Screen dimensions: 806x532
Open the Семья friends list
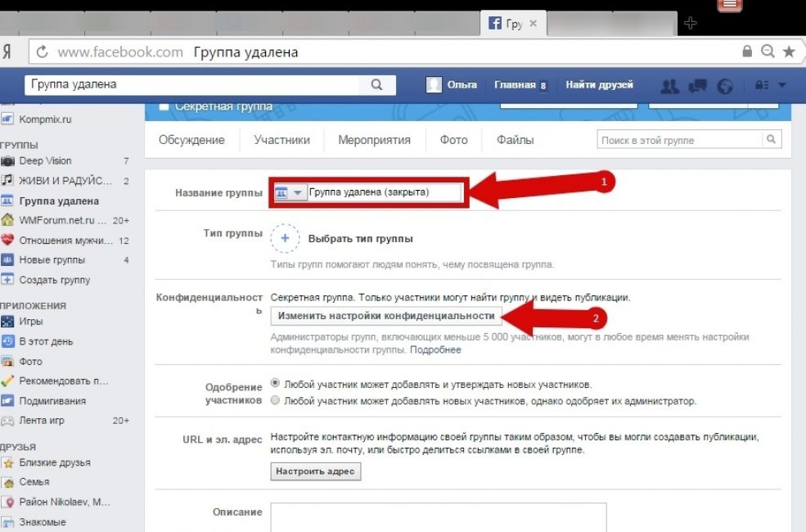(34, 482)
